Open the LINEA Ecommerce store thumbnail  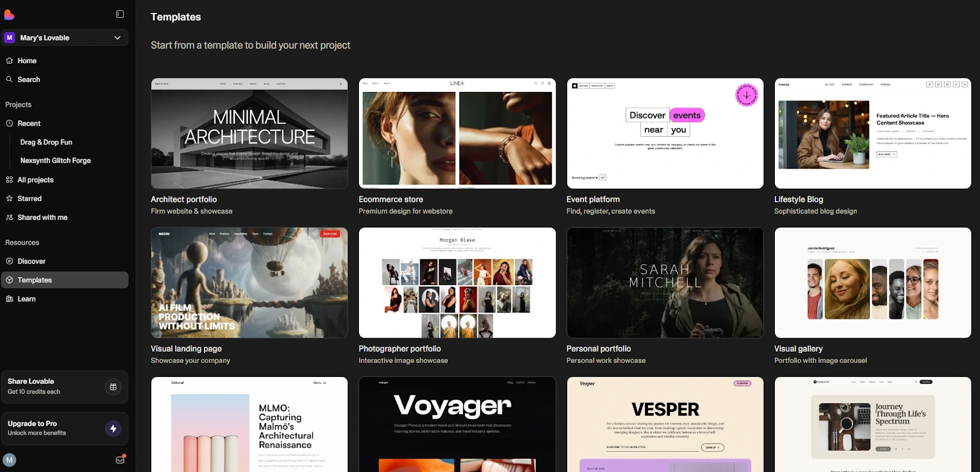click(457, 133)
